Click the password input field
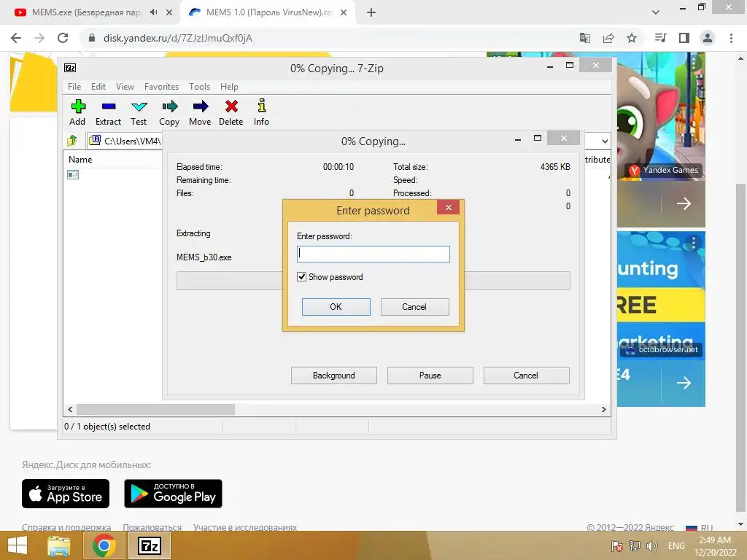This screenshot has height=560, width=747. [373, 254]
